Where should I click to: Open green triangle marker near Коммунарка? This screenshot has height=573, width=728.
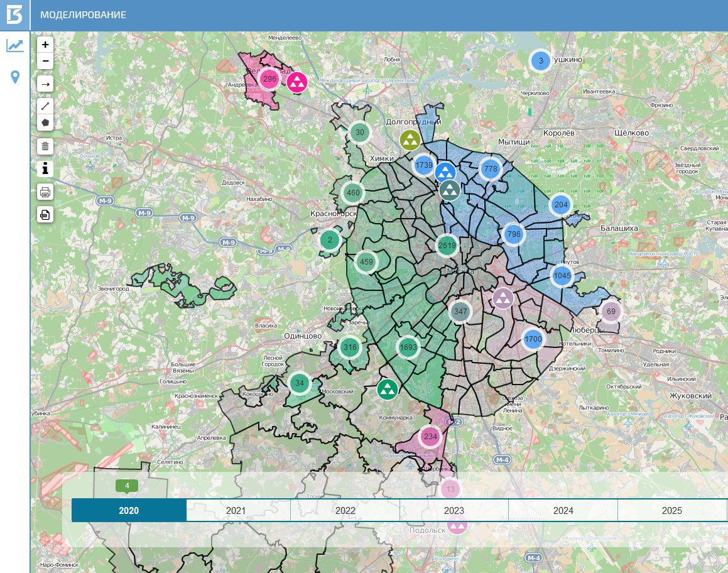click(x=387, y=389)
